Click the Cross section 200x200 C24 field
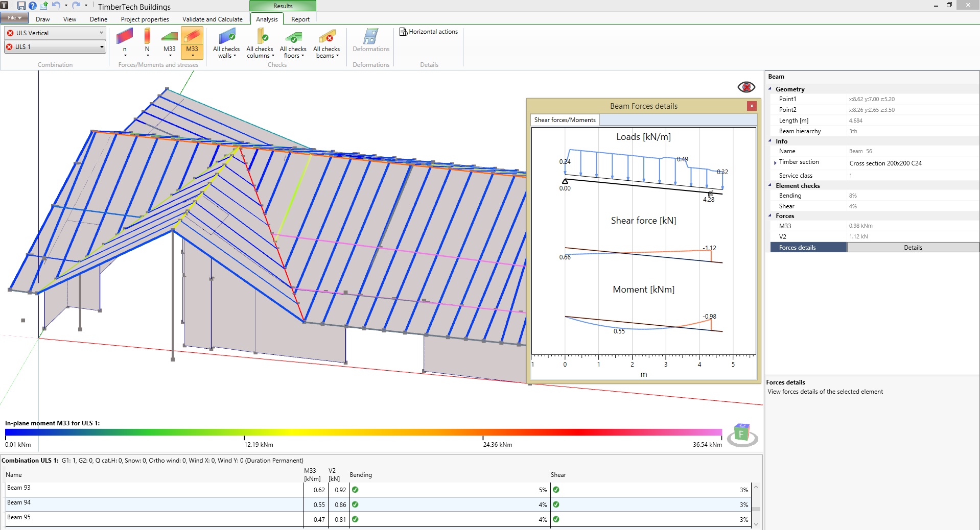Screen dimensions: 980x530 tap(913, 163)
